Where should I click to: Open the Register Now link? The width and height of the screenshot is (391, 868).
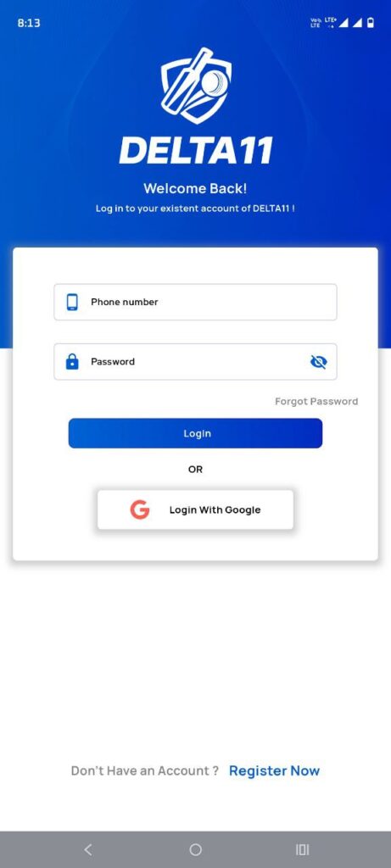click(274, 771)
